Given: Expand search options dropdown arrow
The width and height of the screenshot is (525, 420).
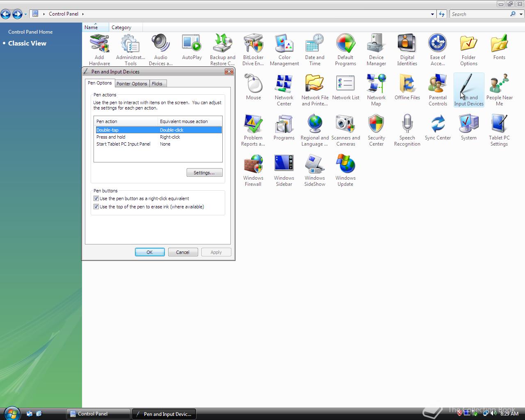Looking at the screenshot, I should coord(521,14).
